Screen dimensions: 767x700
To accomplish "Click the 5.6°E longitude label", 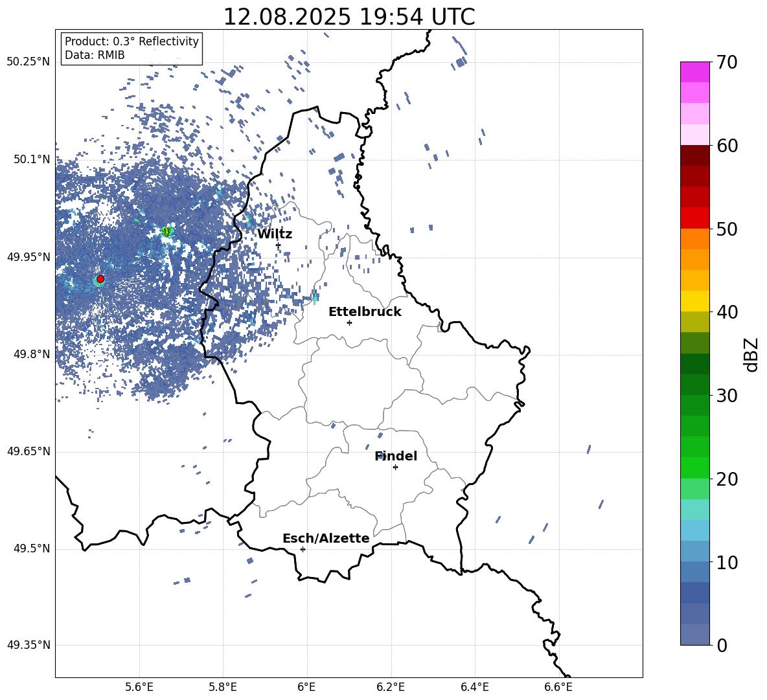I will [139, 687].
